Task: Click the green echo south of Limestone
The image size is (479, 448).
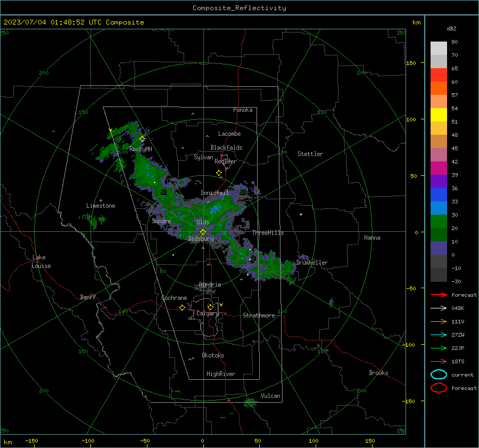Action: click(93, 221)
